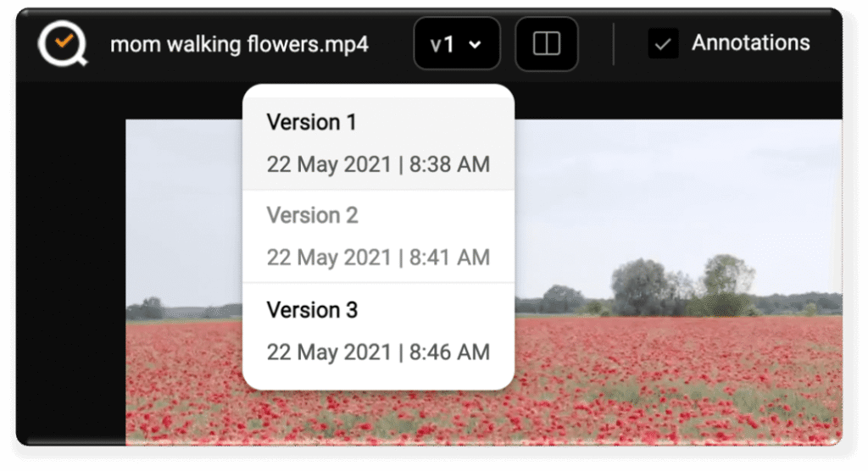Image resolution: width=868 pixels, height=471 pixels.
Task: Select Version 1 from the list
Action: 312,123
